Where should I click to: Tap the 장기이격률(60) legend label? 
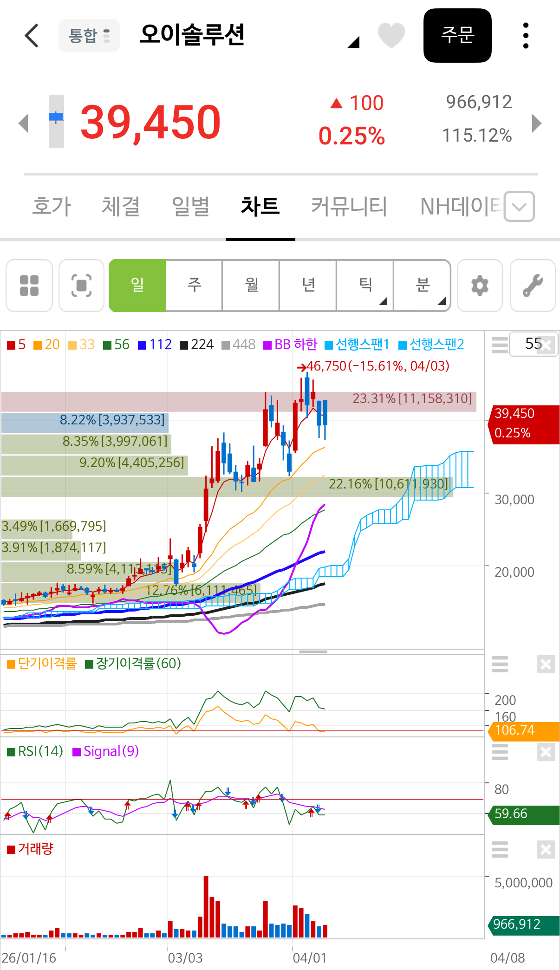point(138,664)
